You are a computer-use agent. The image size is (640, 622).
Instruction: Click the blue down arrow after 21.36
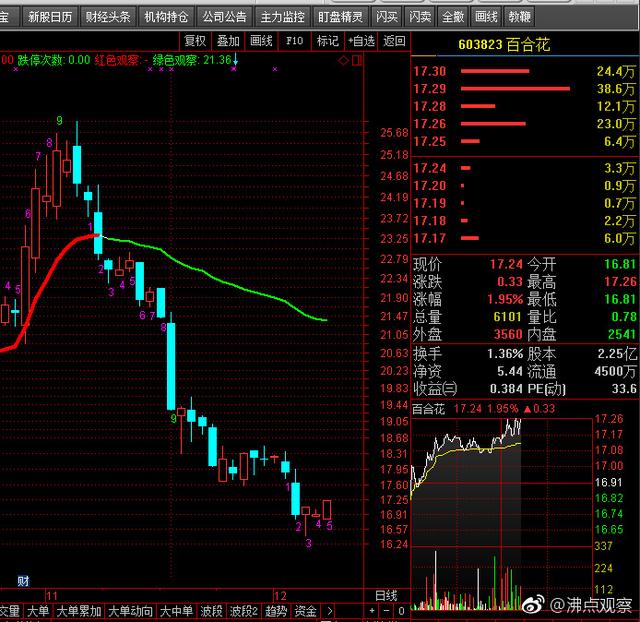coord(236,60)
